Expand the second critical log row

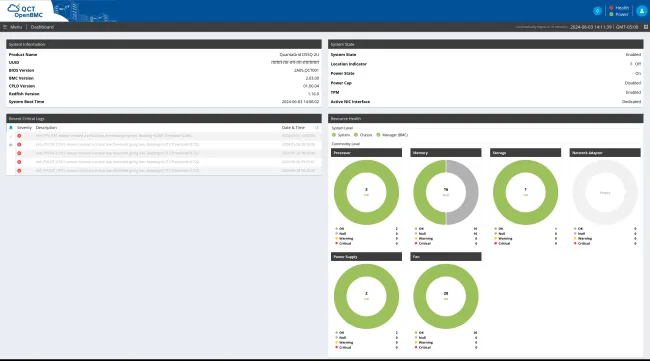pos(11,145)
